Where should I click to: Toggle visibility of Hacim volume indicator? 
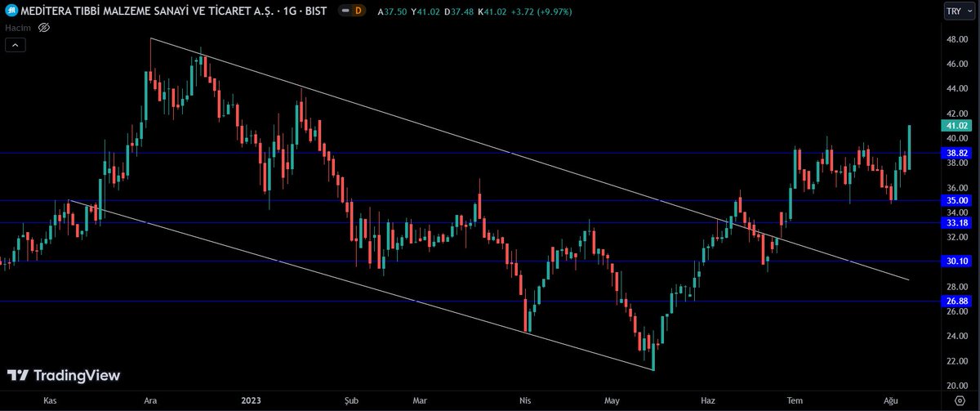[45, 28]
